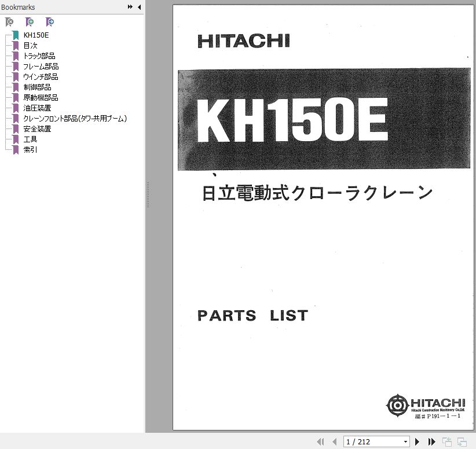476x449 pixels.
Task: Click the delete bookmark icon
Action: tap(9, 22)
